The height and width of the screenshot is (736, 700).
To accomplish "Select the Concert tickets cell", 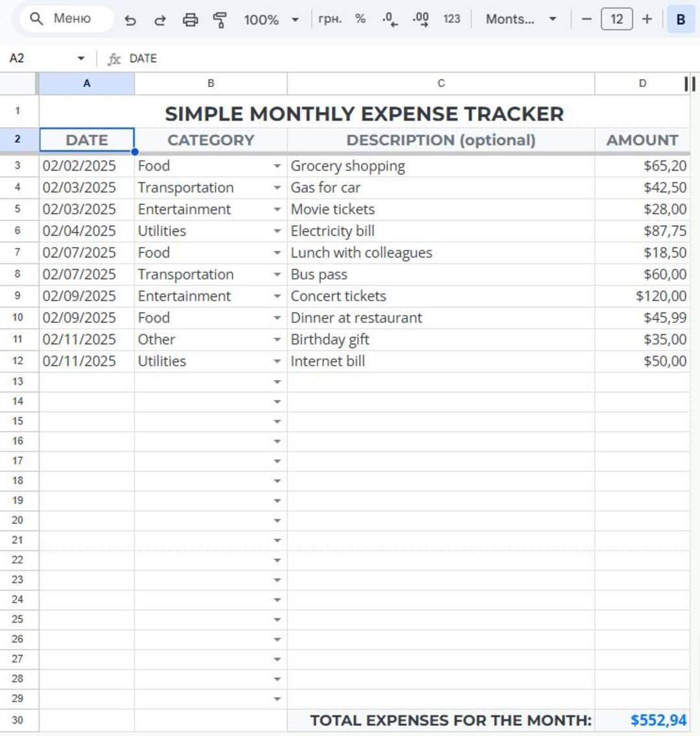I will pos(441,296).
